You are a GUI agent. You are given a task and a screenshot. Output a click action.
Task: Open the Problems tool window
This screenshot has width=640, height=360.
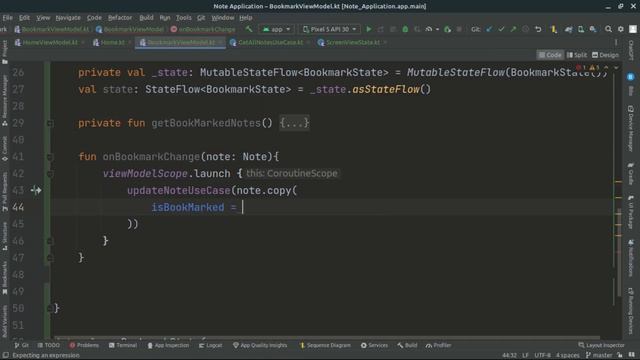click(x=84, y=345)
